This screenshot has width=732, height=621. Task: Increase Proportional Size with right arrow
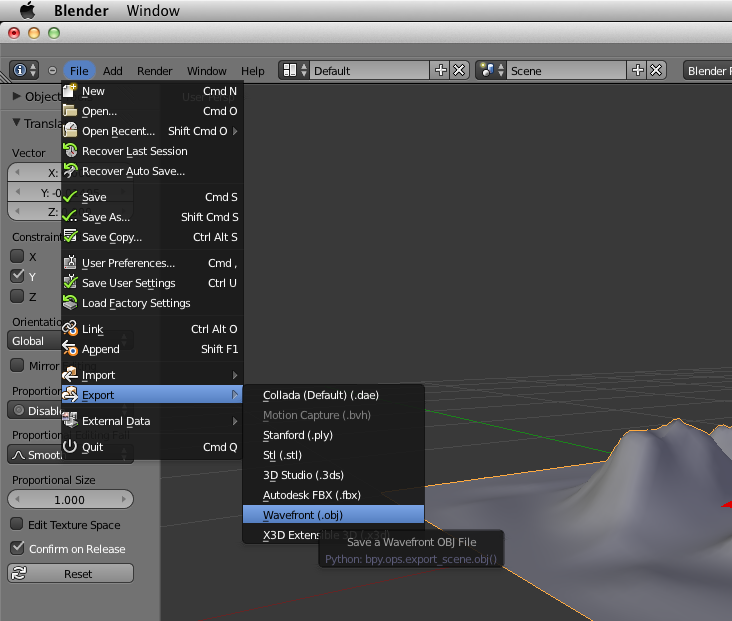[124, 500]
